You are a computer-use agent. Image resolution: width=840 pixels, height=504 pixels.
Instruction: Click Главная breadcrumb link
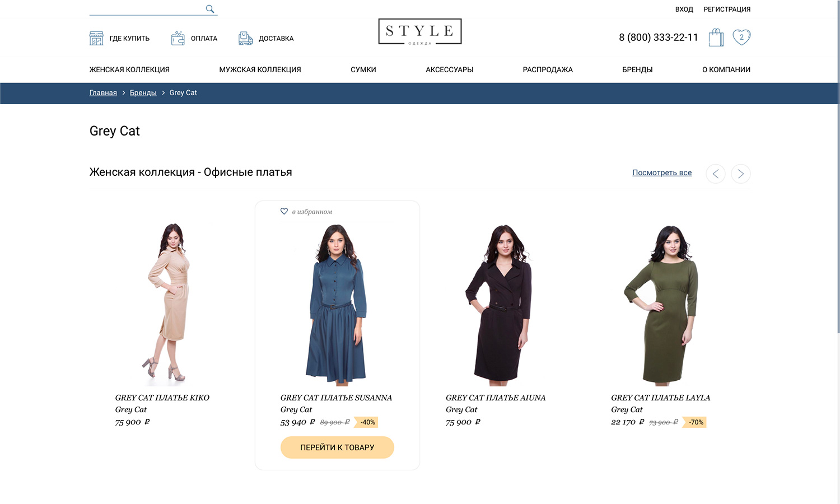pyautogui.click(x=103, y=93)
